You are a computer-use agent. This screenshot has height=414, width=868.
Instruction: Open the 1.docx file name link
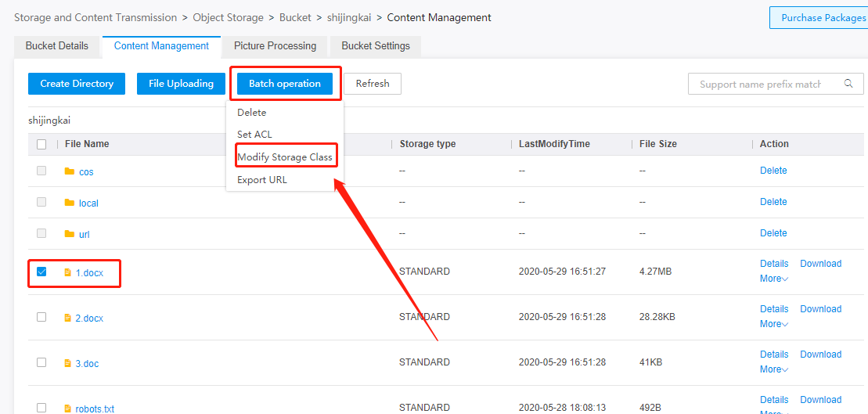pyautogui.click(x=90, y=273)
